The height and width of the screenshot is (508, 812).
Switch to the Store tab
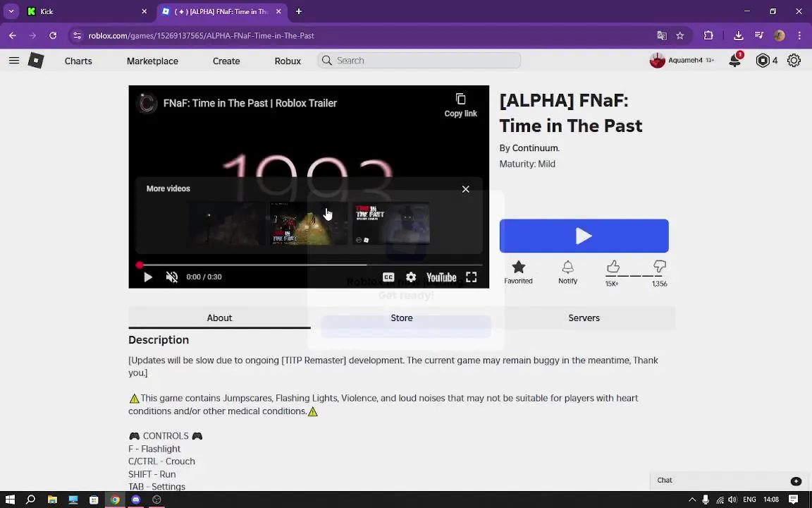[402, 317]
